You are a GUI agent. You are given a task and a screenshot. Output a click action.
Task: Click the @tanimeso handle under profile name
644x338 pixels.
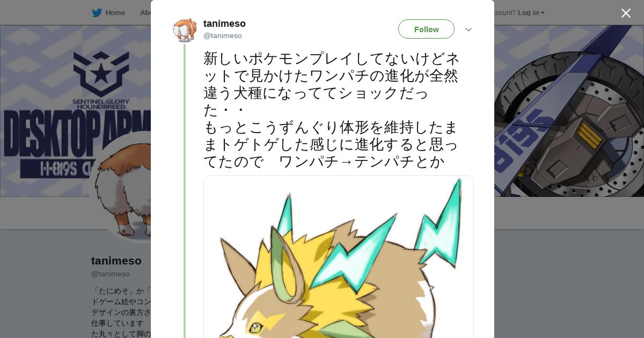click(x=111, y=274)
